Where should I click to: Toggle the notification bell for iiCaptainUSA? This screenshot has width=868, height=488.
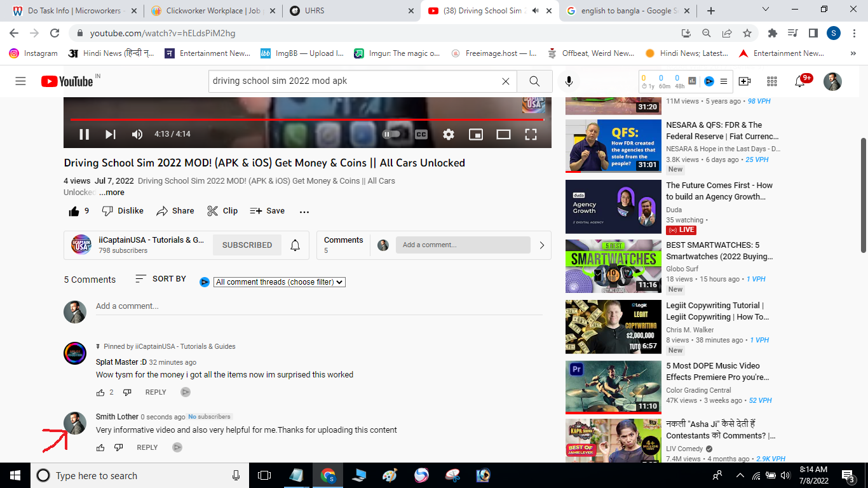pyautogui.click(x=295, y=245)
